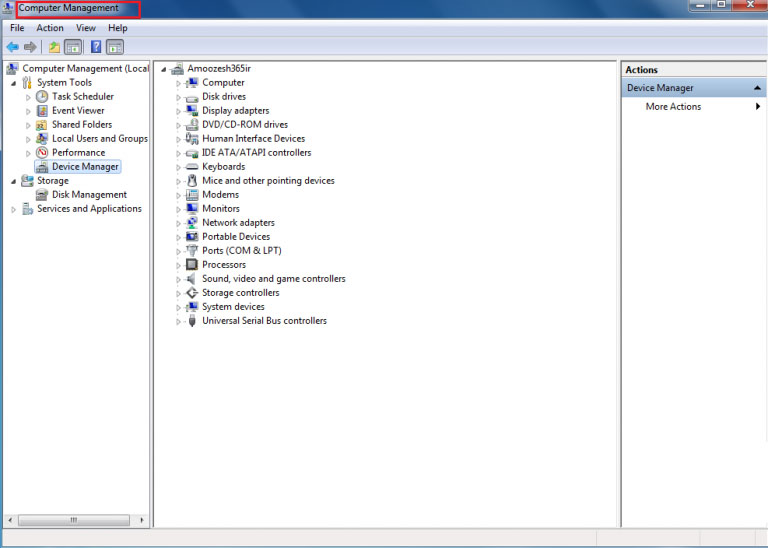Collapse the Amoozesh365ir root node
Viewport: 768px width, 548px height.
pyautogui.click(x=164, y=69)
